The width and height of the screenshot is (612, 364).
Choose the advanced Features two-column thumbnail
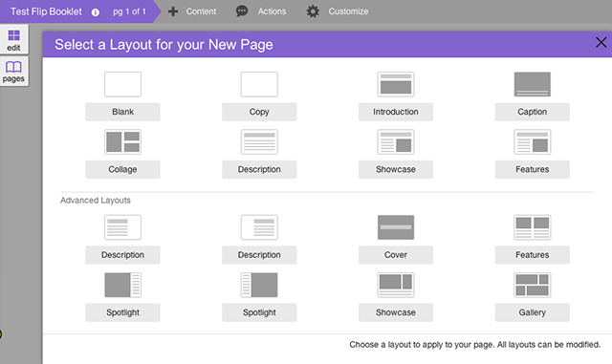533,227
